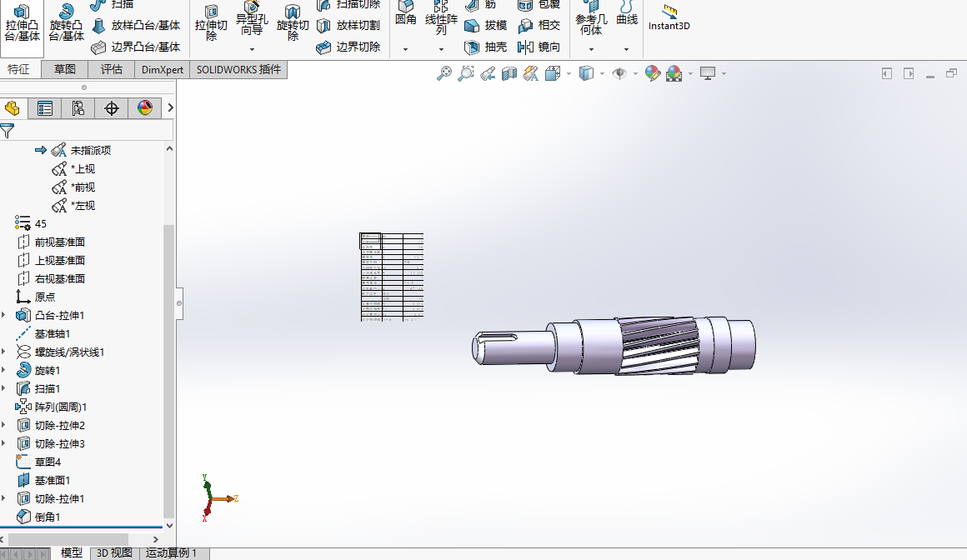The image size is (967, 560).
Task: Activate the 旋转切除 revolved cut tool
Action: click(x=293, y=23)
